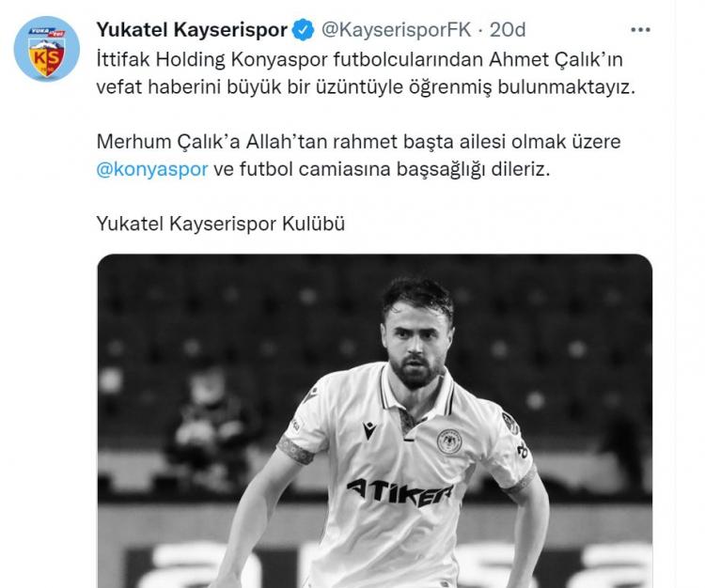Open the black-and-white player photo
This screenshot has height=588, width=705.
click(x=374, y=421)
